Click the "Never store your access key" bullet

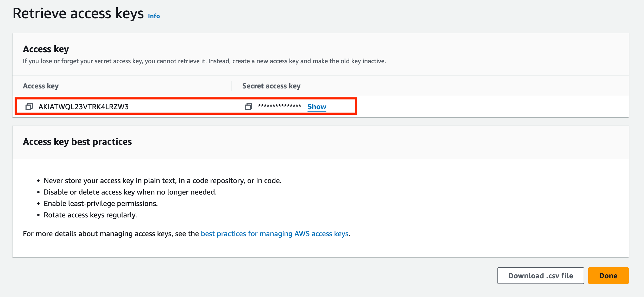162,180
